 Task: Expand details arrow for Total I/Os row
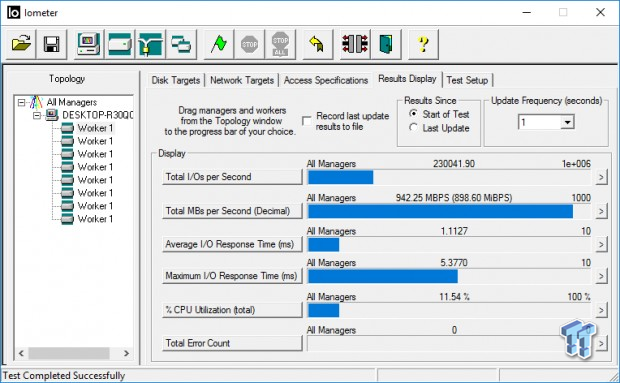coord(601,177)
